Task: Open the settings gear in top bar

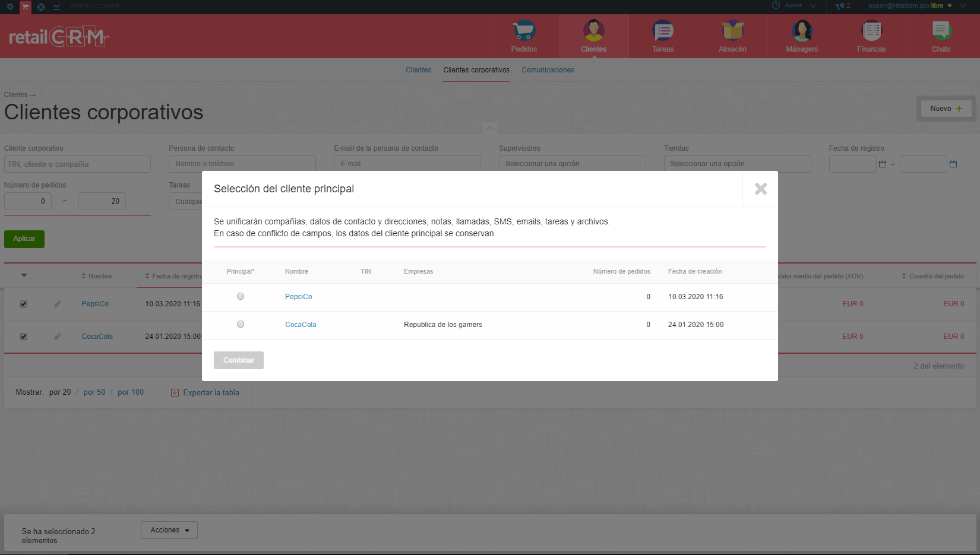Action: click(10, 7)
